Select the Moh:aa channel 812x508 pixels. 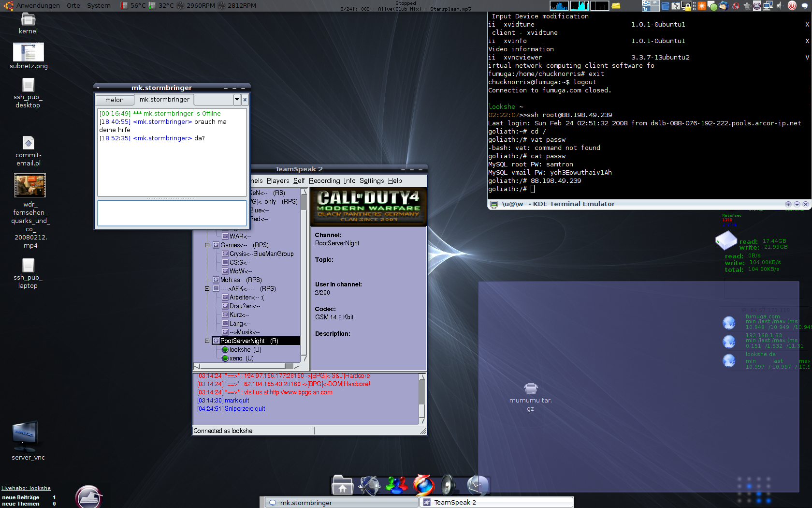237,280
